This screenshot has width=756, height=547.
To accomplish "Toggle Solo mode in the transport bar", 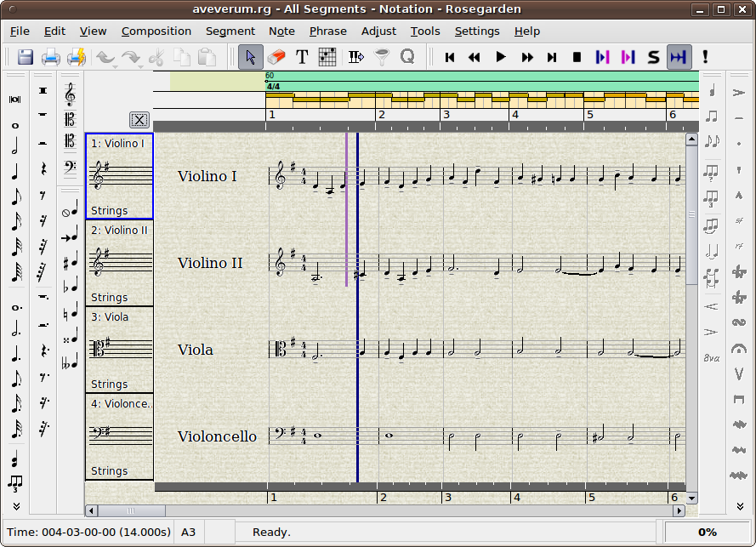I will click(x=652, y=57).
